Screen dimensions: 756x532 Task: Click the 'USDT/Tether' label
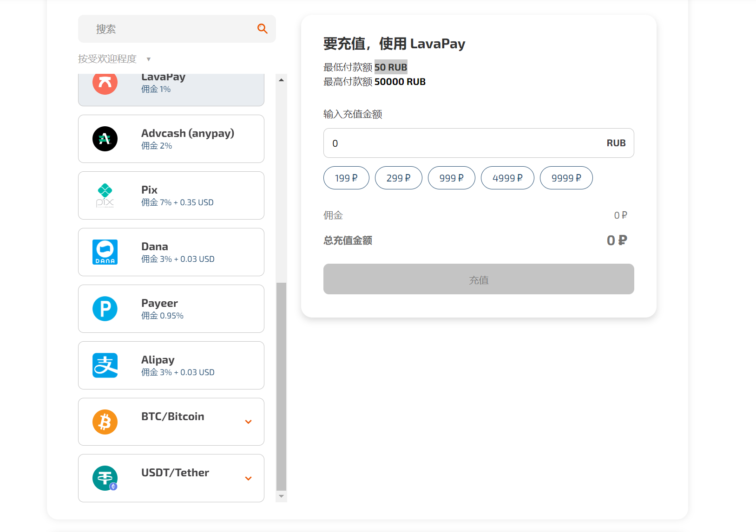[175, 473]
